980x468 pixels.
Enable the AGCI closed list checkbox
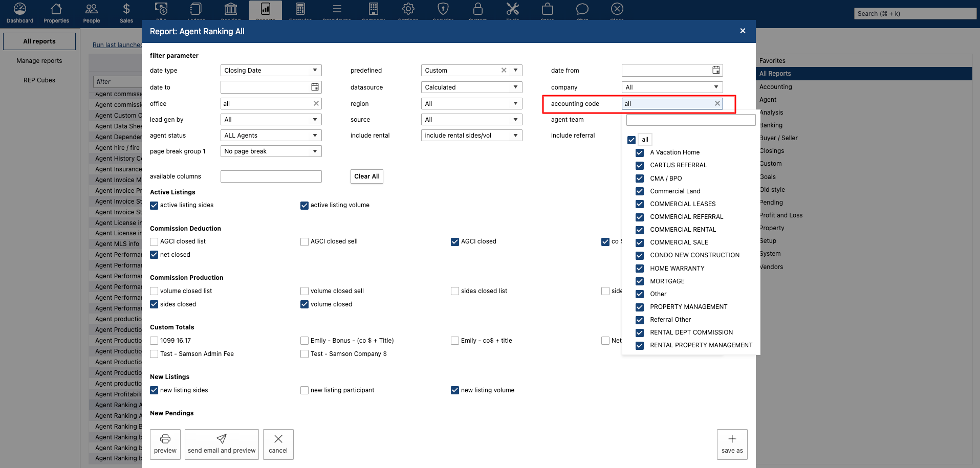(x=154, y=242)
